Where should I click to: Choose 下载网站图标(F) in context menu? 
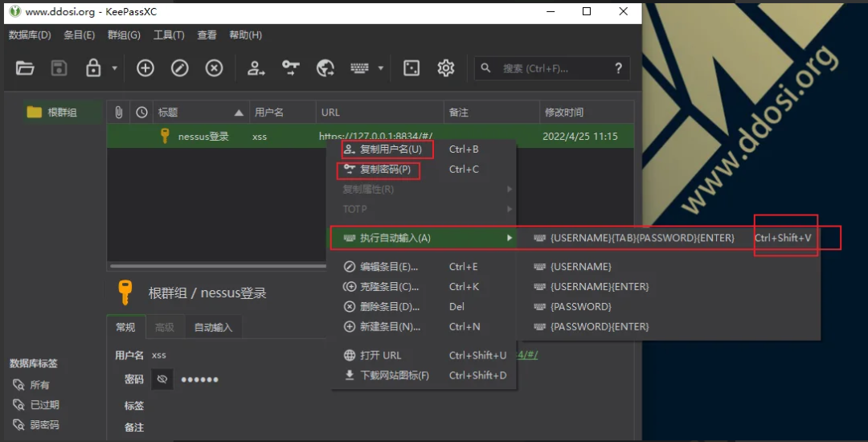point(424,375)
